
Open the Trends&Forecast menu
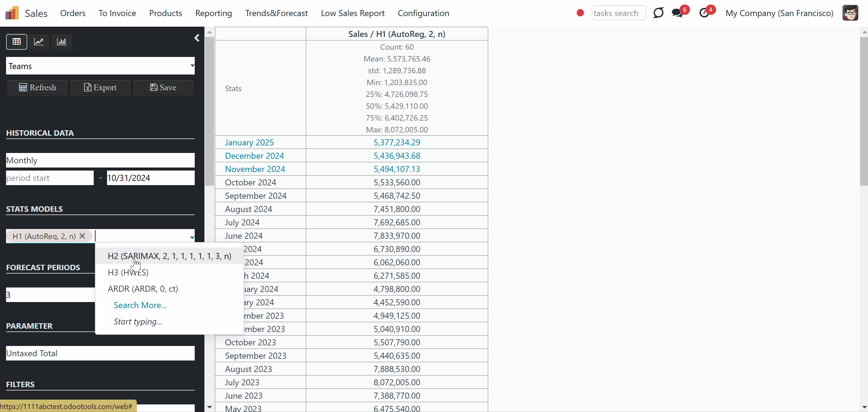[x=276, y=13]
